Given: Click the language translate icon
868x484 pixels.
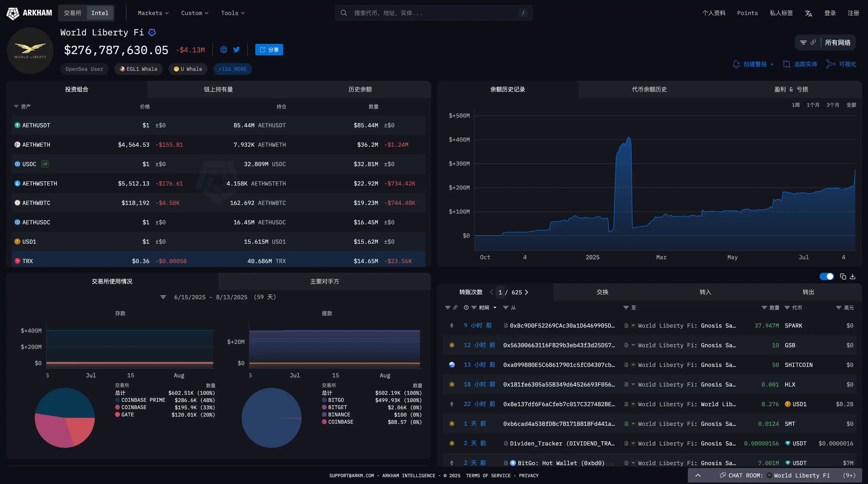Looking at the screenshot, I should (808, 13).
